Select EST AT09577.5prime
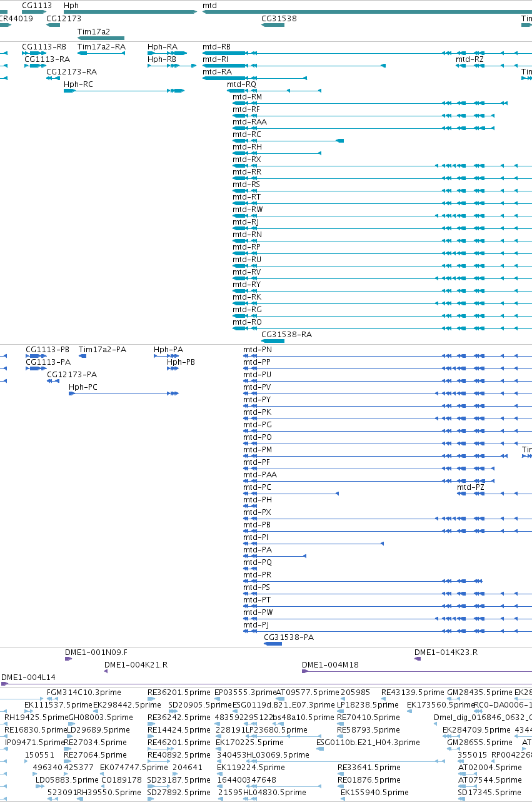Image resolution: width=532 pixels, height=802 pixels. coord(306,693)
